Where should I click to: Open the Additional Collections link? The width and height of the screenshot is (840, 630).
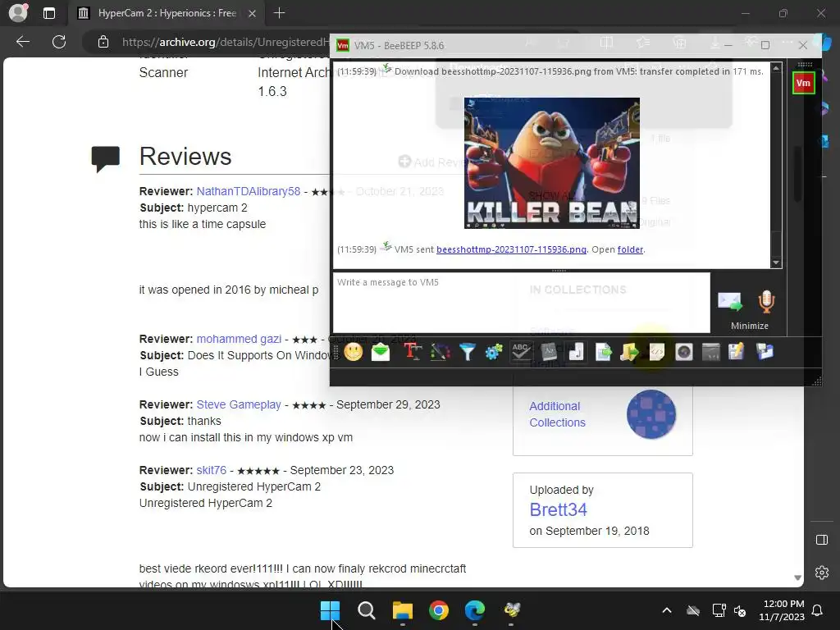(x=558, y=414)
